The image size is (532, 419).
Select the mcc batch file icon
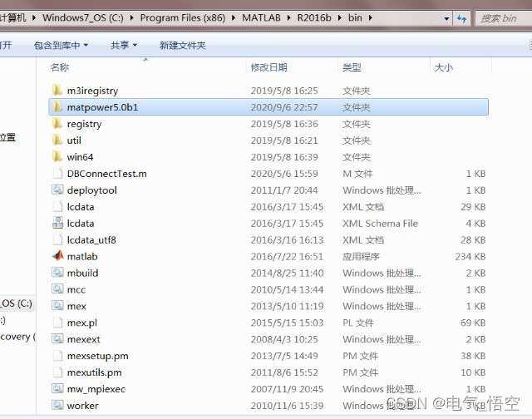tap(57, 289)
